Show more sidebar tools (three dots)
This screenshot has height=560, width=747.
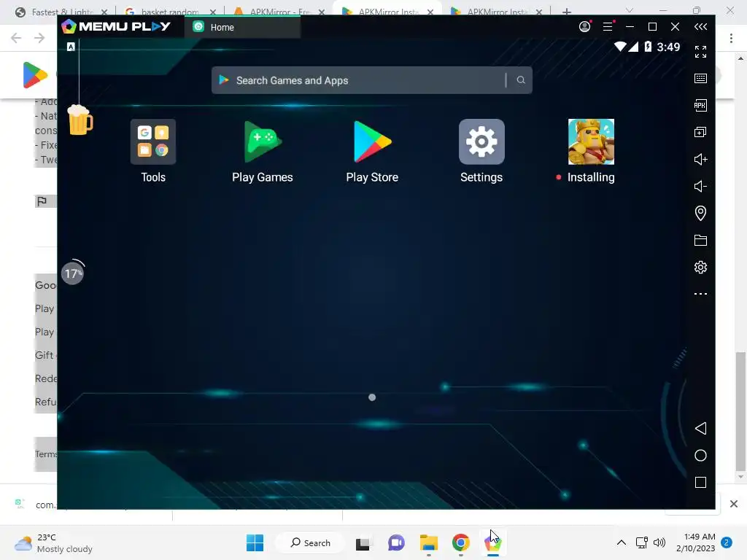pyautogui.click(x=700, y=294)
